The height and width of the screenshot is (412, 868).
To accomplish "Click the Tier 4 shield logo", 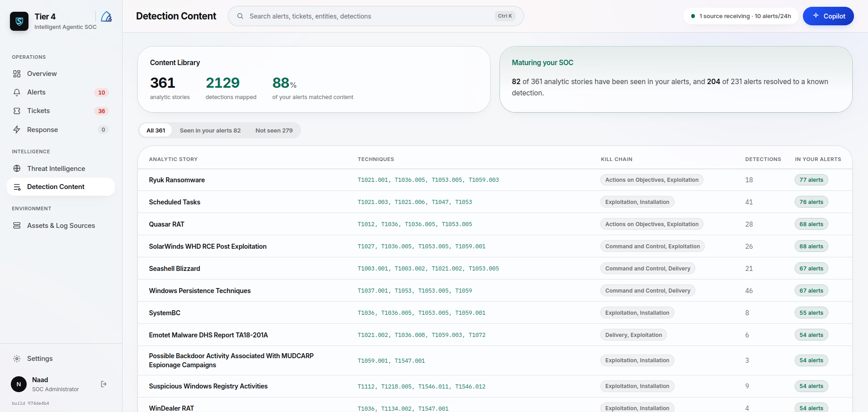I will 19,21.
